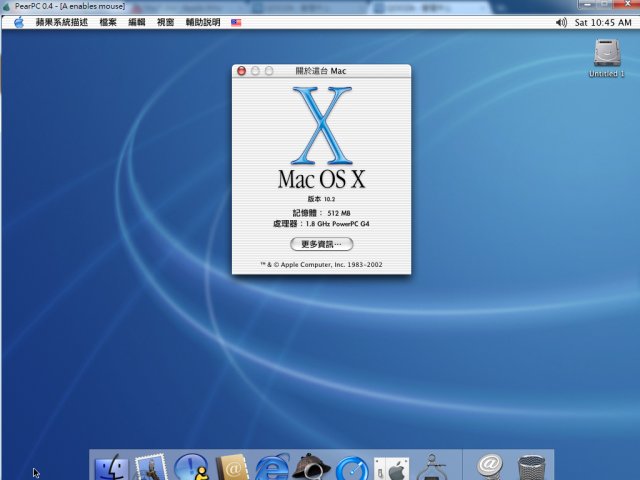Image resolution: width=640 pixels, height=480 pixels.
Task: Click the 512 MB memory value
Action: (x=339, y=213)
